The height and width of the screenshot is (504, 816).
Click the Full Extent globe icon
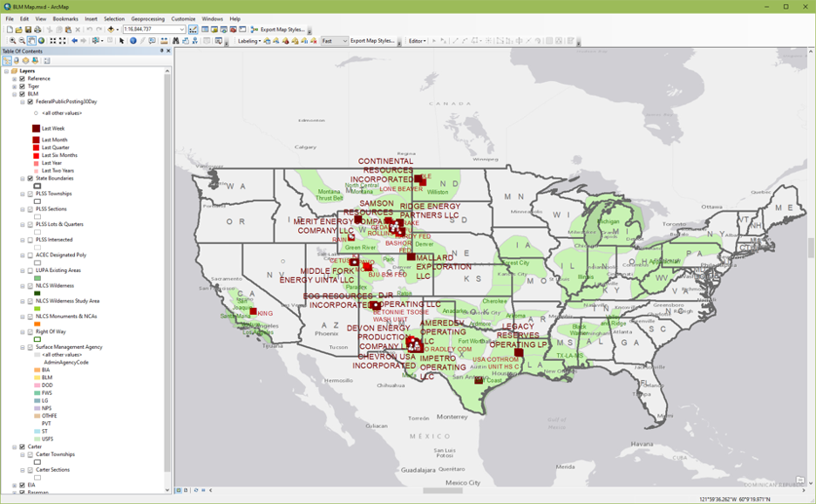click(40, 40)
